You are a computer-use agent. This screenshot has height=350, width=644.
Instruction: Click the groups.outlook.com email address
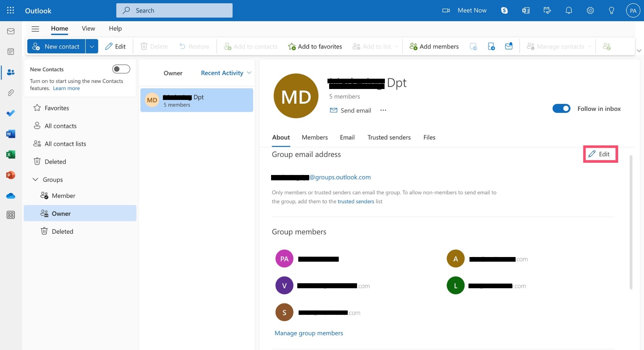pyautogui.click(x=321, y=177)
